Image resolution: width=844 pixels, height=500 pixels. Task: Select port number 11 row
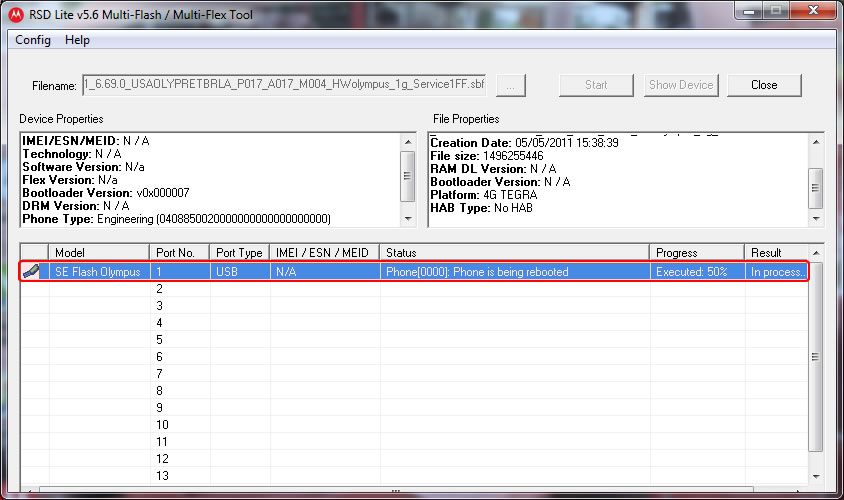414,442
